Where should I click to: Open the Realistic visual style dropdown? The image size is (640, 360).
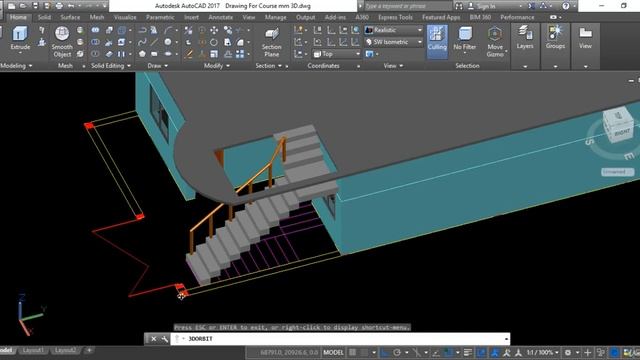[394, 30]
